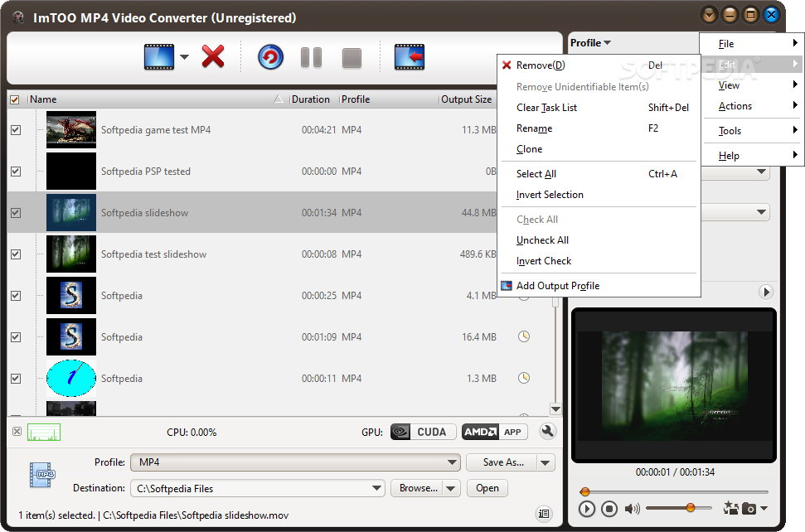
Task: Click the Open destination button
Action: (487, 488)
